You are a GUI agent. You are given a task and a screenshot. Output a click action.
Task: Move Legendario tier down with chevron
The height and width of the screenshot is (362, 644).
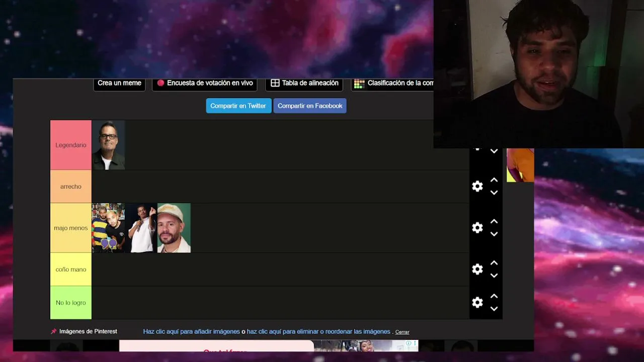494,151
